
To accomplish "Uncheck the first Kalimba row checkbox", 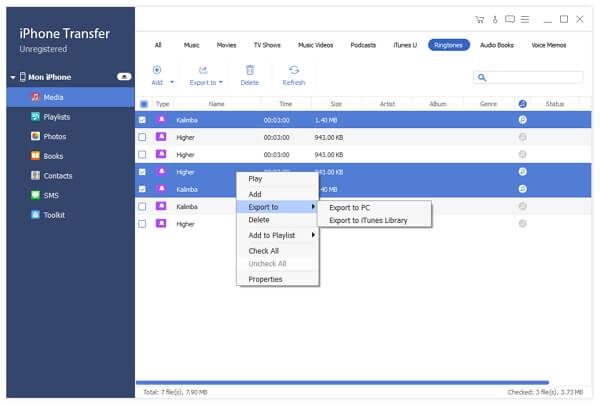I will point(142,120).
